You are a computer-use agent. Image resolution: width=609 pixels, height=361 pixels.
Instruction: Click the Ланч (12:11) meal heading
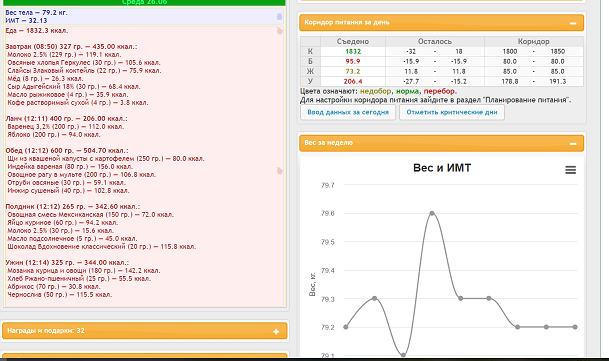(66, 119)
